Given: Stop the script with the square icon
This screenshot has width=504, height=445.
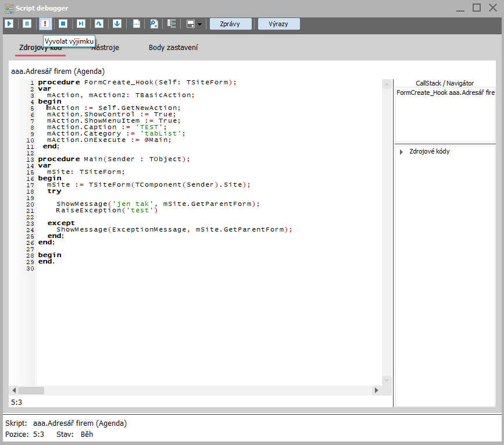Looking at the screenshot, I should coord(63,24).
